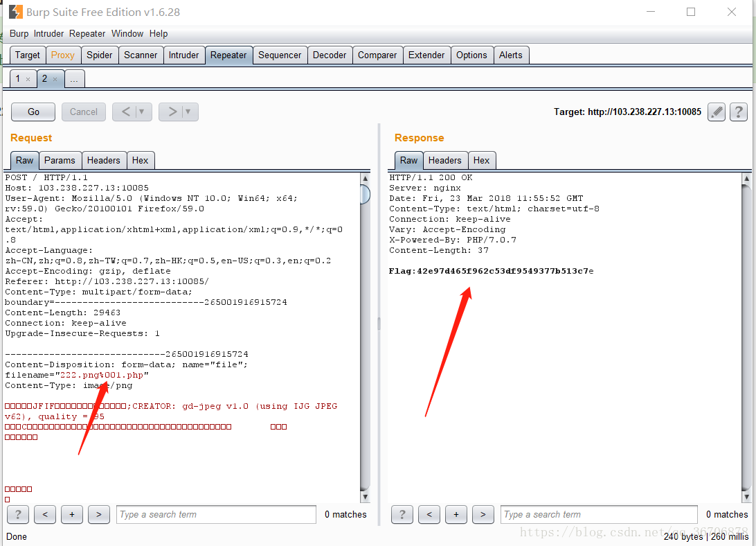Viewport: 756px width, 546px height.
Task: Go to next match in request search
Action: (x=99, y=515)
